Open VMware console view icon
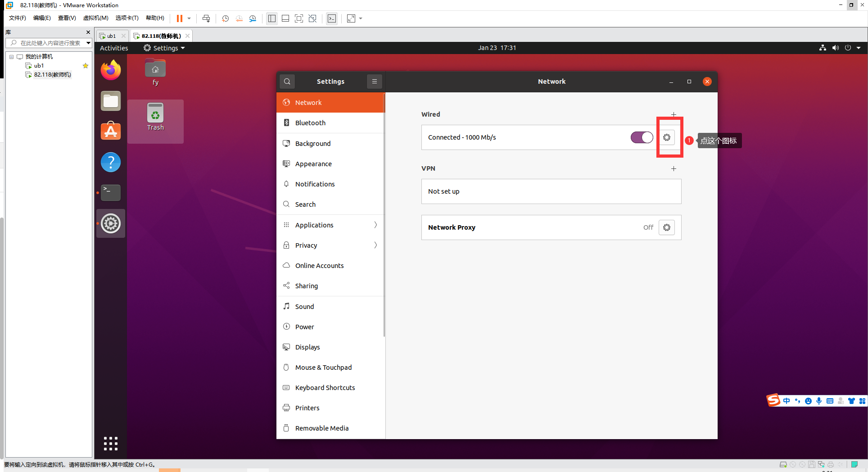The image size is (868, 472). [x=332, y=18]
